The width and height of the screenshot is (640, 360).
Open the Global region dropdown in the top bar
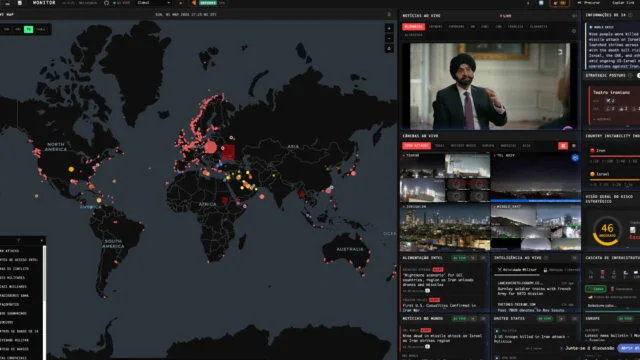coord(154,3)
